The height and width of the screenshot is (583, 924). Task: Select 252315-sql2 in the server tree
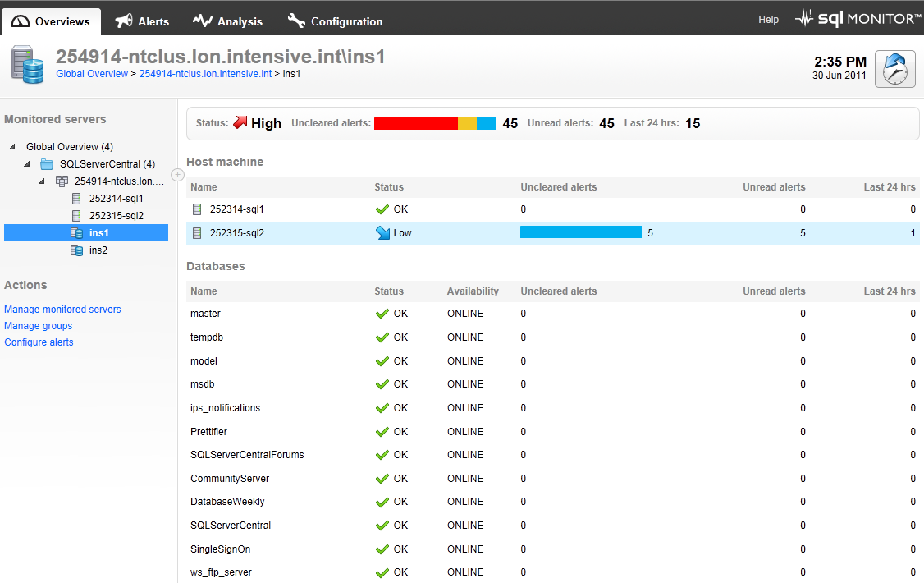(x=116, y=216)
